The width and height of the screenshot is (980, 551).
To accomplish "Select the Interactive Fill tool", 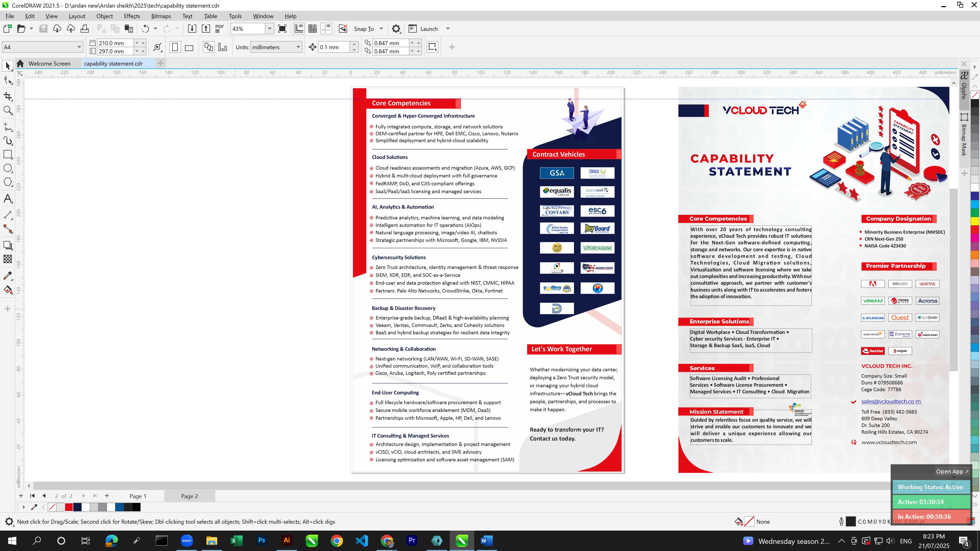I will [8, 290].
